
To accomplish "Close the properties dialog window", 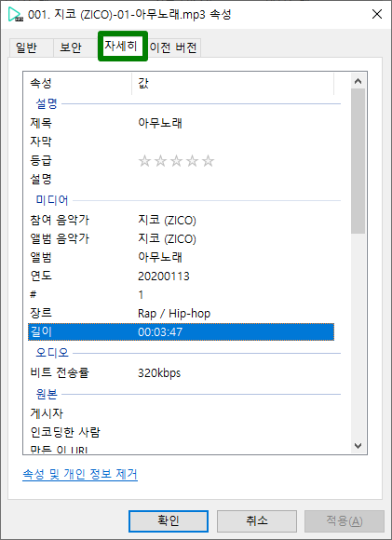I will tap(377, 14).
